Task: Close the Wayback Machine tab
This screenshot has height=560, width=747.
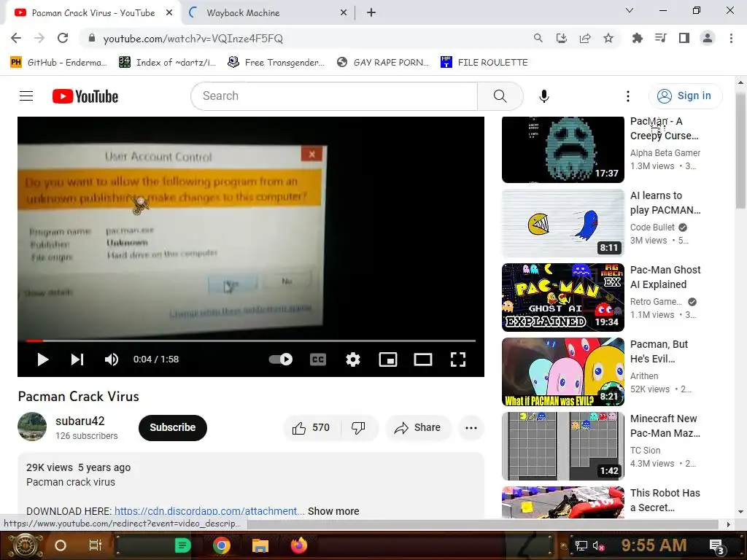Action: tap(344, 13)
